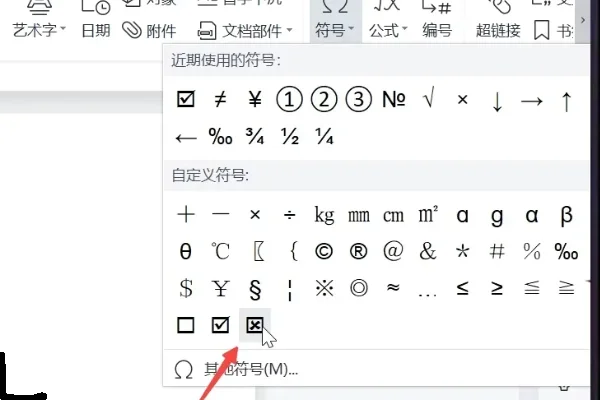Insert × from recently used symbols
The height and width of the screenshot is (400, 600).
pos(463,100)
